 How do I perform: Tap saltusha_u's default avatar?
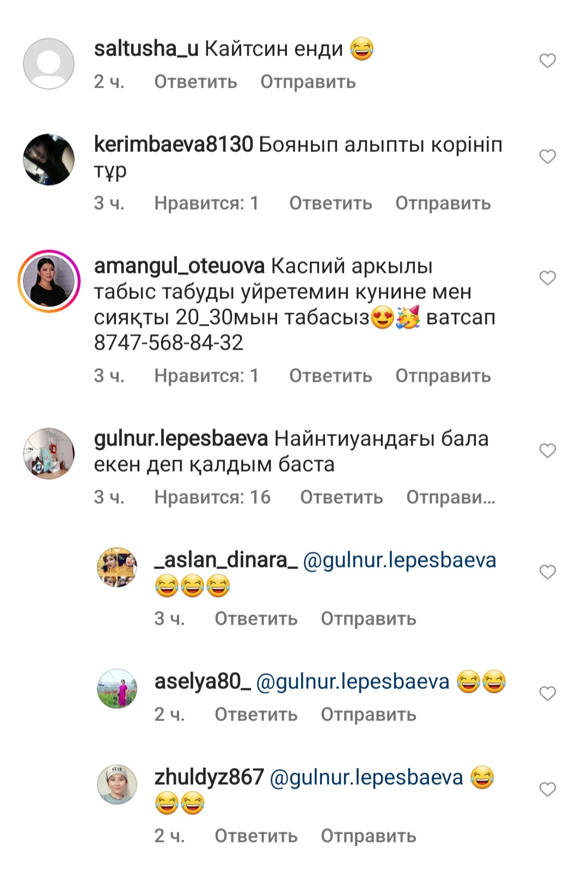(49, 64)
